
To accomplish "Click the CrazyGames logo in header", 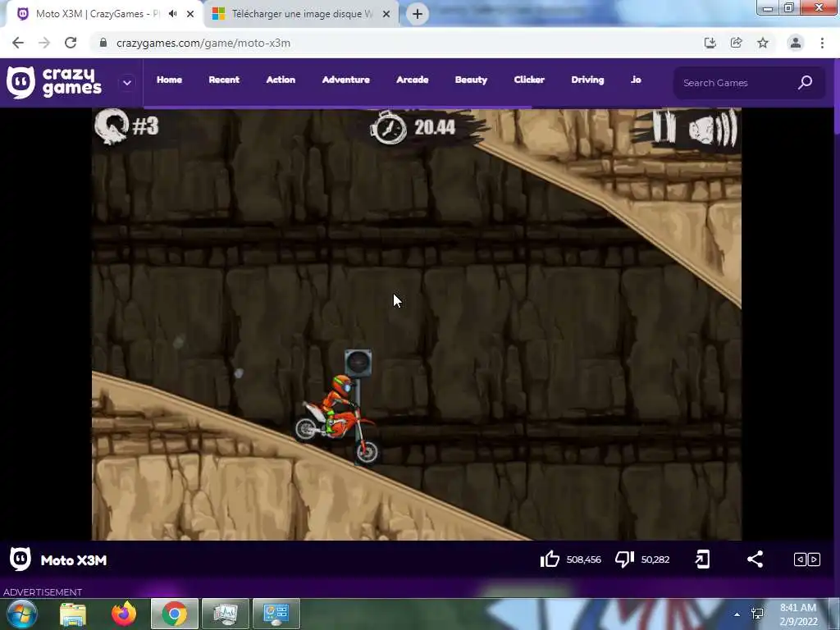I will [x=53, y=83].
